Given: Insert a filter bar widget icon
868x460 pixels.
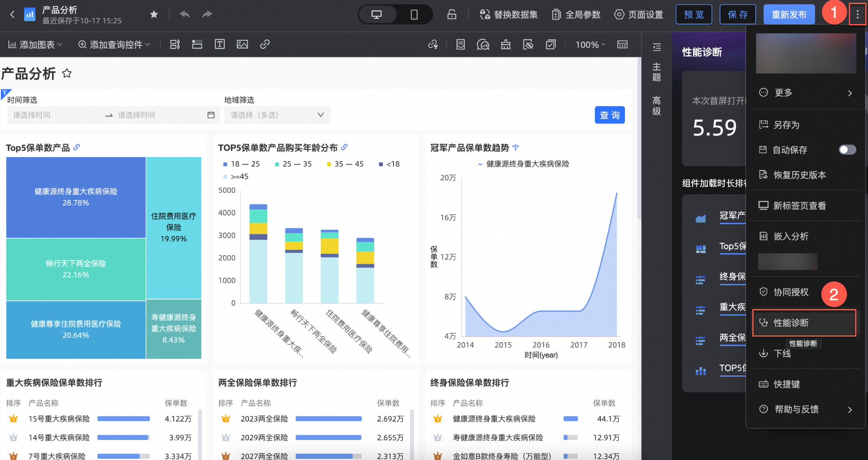Looking at the screenshot, I should [x=175, y=44].
